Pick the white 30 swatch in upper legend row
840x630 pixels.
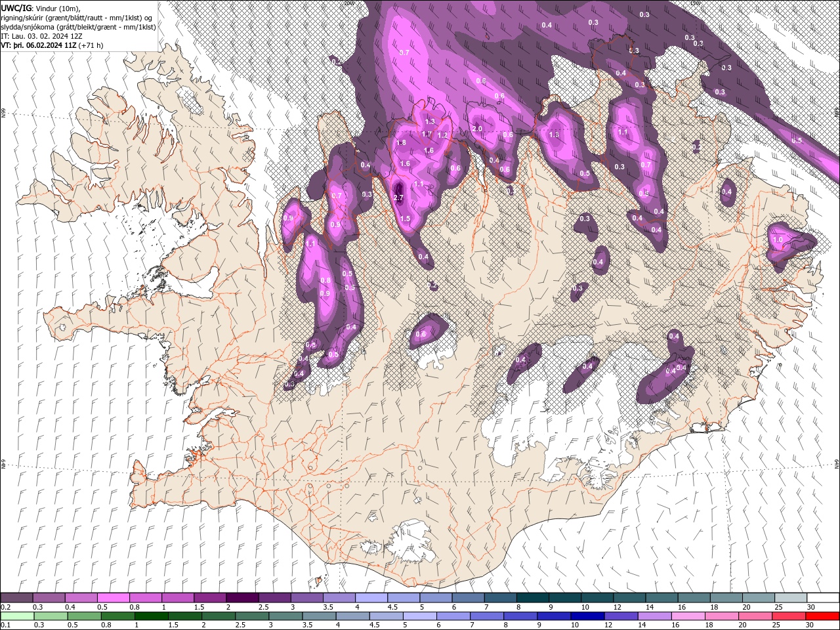(823, 597)
